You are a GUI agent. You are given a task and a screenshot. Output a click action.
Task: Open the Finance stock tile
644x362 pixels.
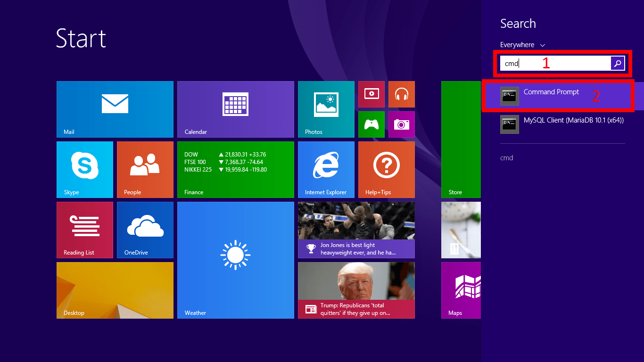click(x=236, y=170)
